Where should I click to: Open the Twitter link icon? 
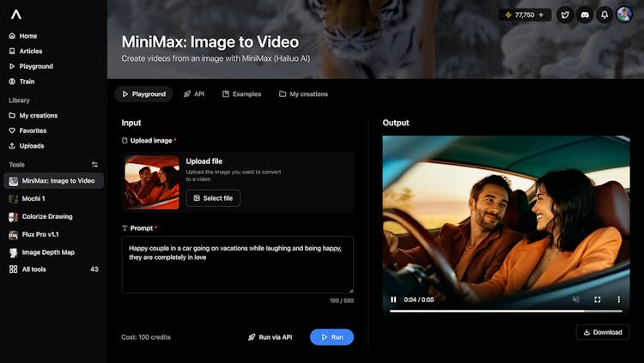click(565, 15)
